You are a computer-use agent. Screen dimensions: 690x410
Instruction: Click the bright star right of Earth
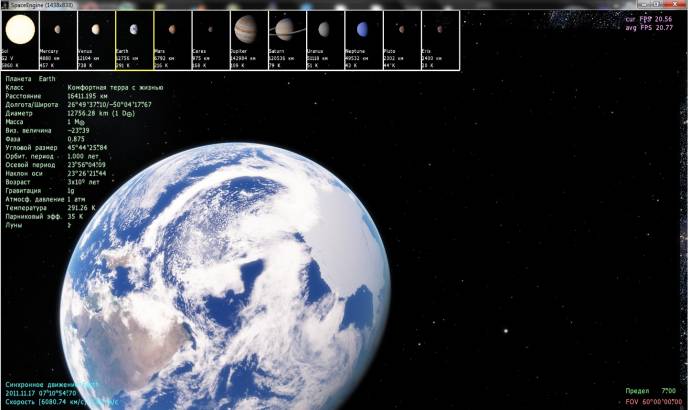point(506,331)
